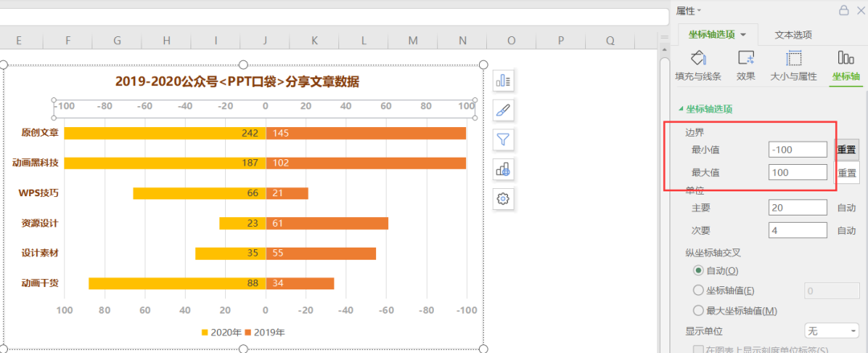Click the 动画黑科技 category label
The image size is (868, 353).
35,163
